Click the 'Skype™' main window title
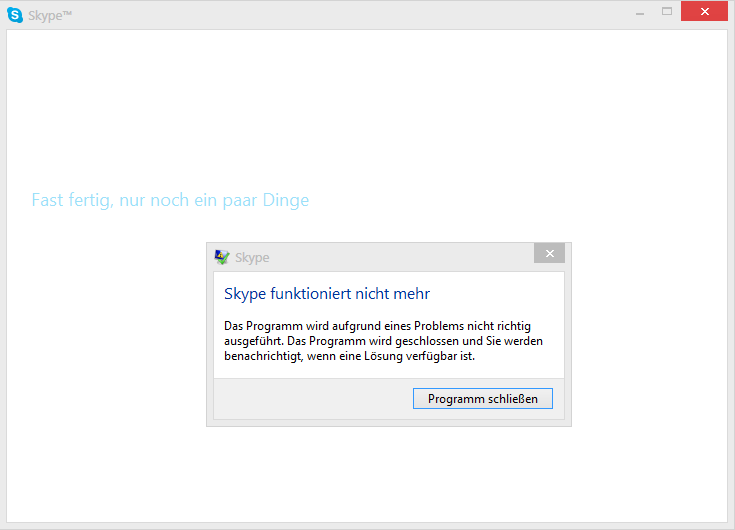The height and width of the screenshot is (530, 735). coord(50,15)
